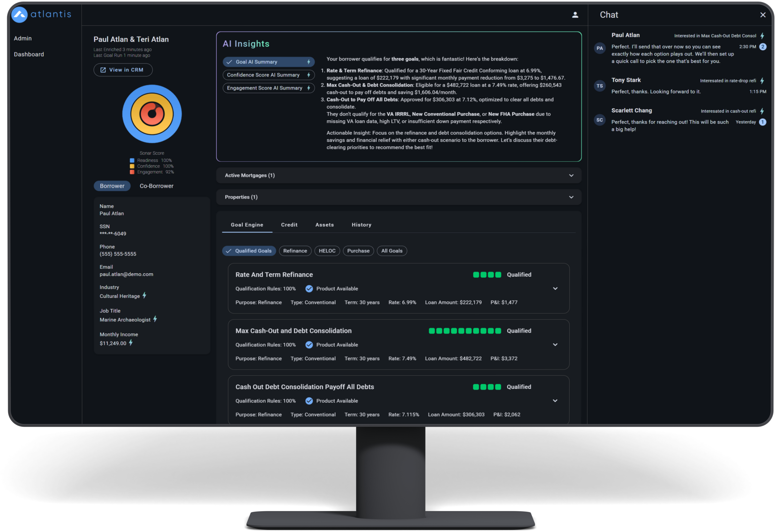This screenshot has width=780, height=532.
Task: Expand Properties (1) section
Action: pyautogui.click(x=399, y=197)
